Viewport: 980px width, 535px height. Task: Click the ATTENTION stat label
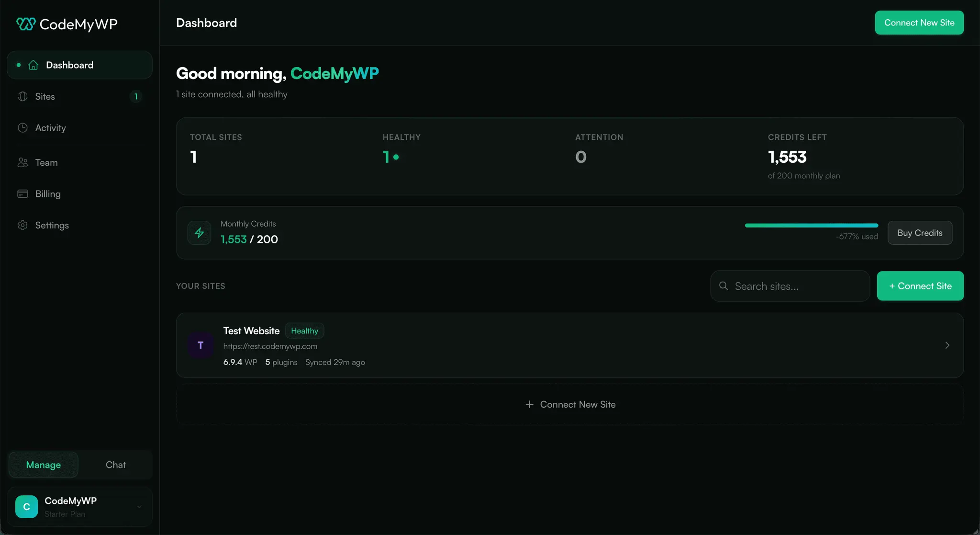tap(599, 137)
